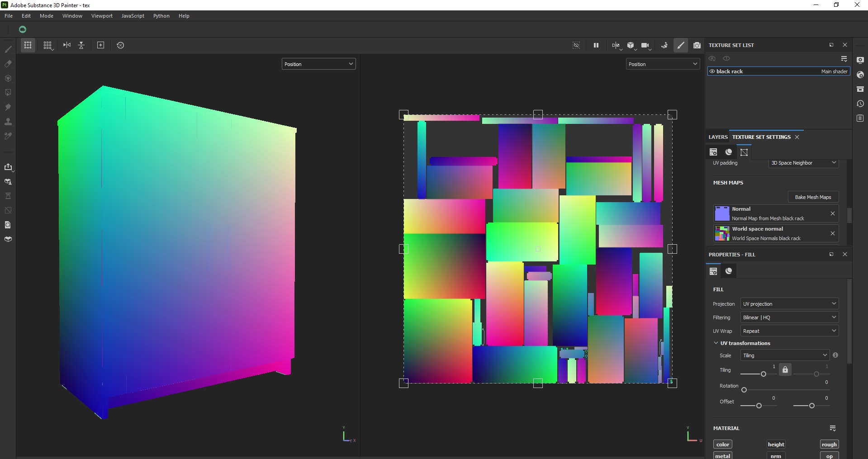
Task: Open Texture Set List settings menu icon
Action: 844,59
